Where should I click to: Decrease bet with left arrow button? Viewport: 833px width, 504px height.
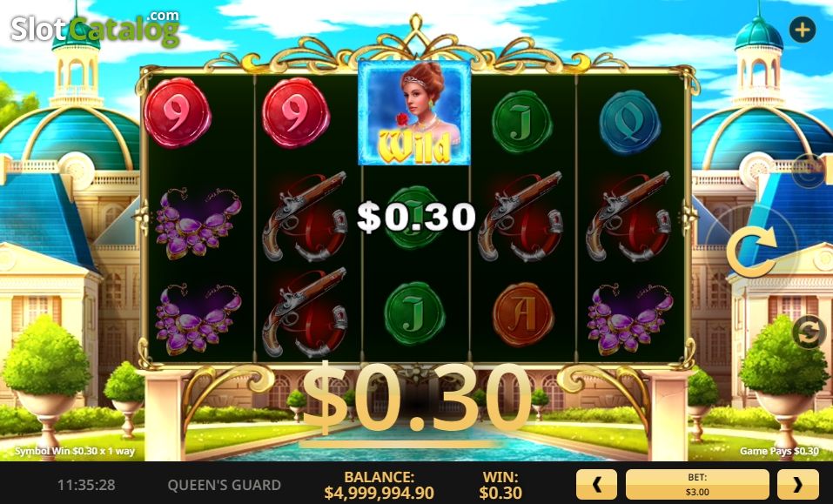click(x=596, y=484)
